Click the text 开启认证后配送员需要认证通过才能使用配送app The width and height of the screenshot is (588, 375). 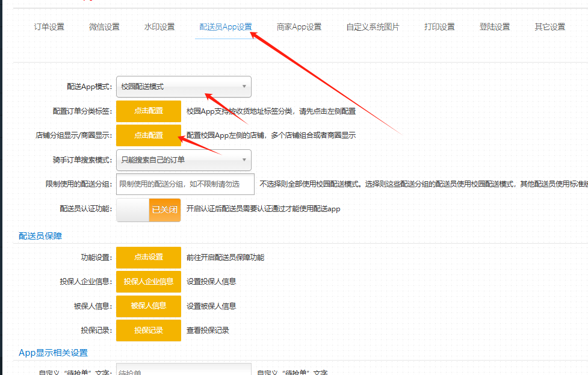click(263, 209)
